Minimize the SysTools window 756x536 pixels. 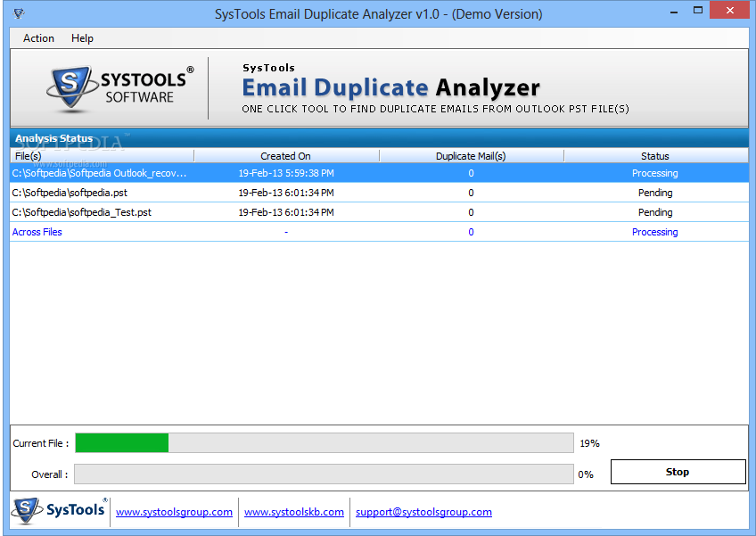(675, 11)
